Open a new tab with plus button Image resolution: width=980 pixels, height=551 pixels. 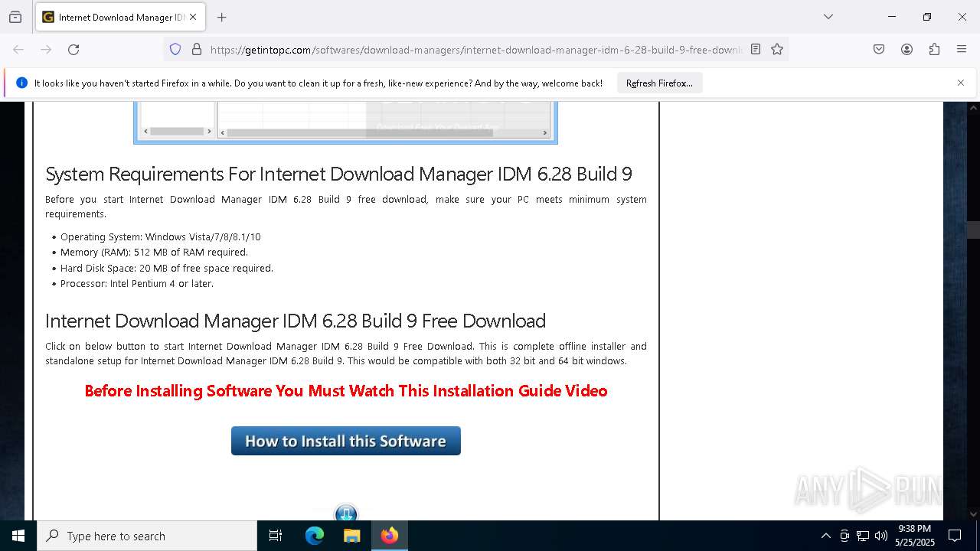pos(222,17)
